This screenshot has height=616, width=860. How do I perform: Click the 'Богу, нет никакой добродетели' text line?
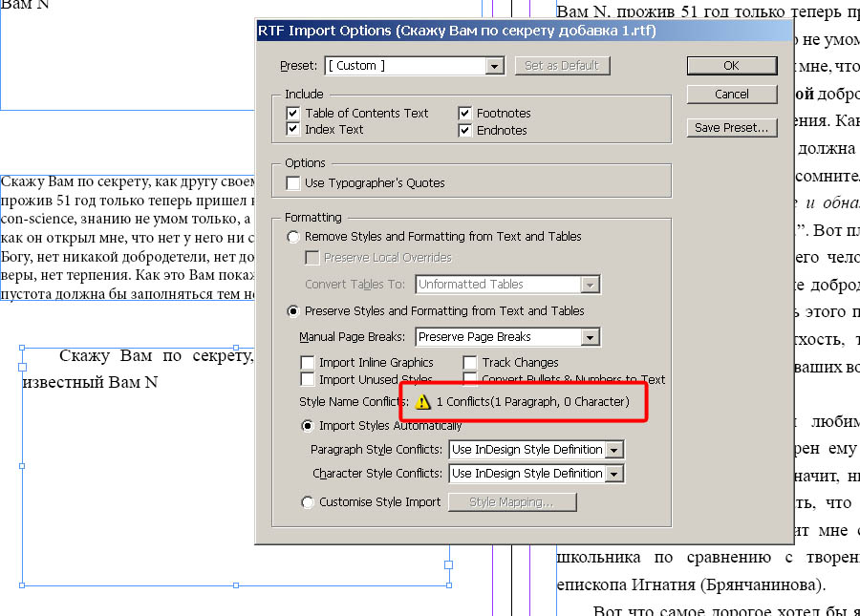[127, 257]
